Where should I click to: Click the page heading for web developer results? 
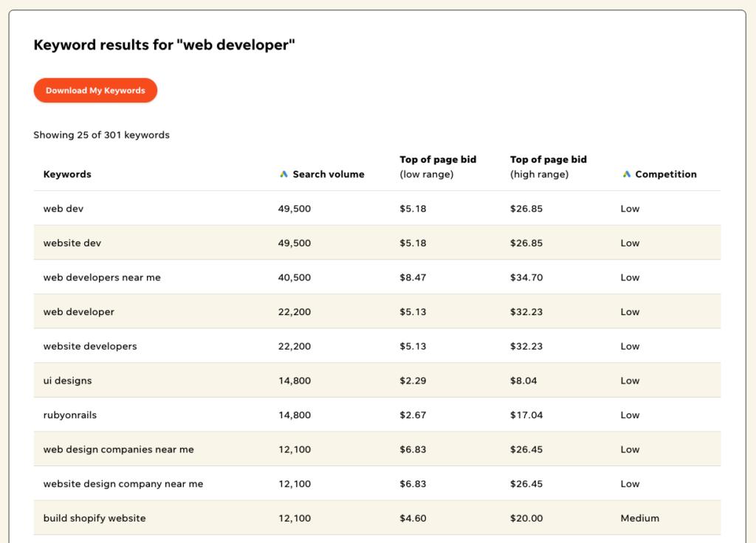[163, 44]
